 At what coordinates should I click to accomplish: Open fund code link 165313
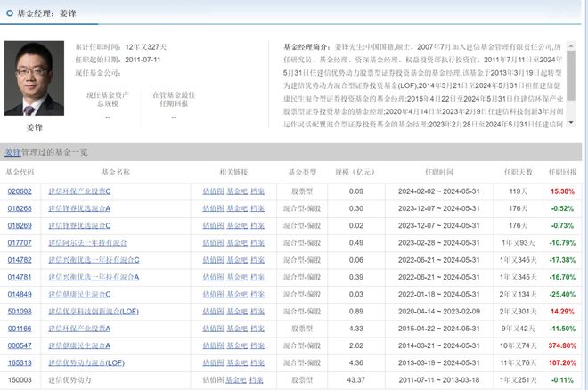20,362
